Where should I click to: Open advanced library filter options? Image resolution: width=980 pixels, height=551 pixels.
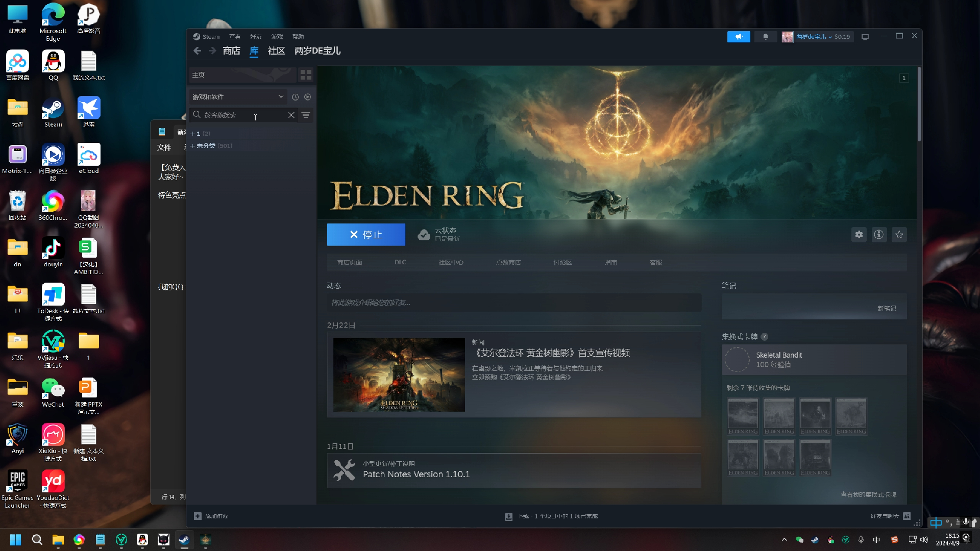(x=306, y=115)
